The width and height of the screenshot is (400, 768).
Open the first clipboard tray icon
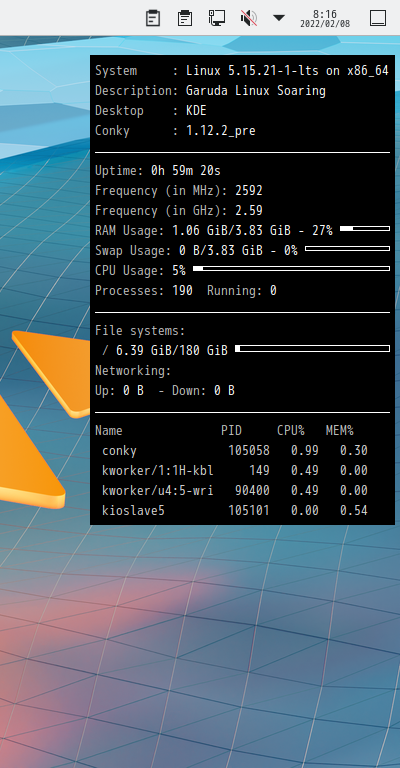(153, 18)
